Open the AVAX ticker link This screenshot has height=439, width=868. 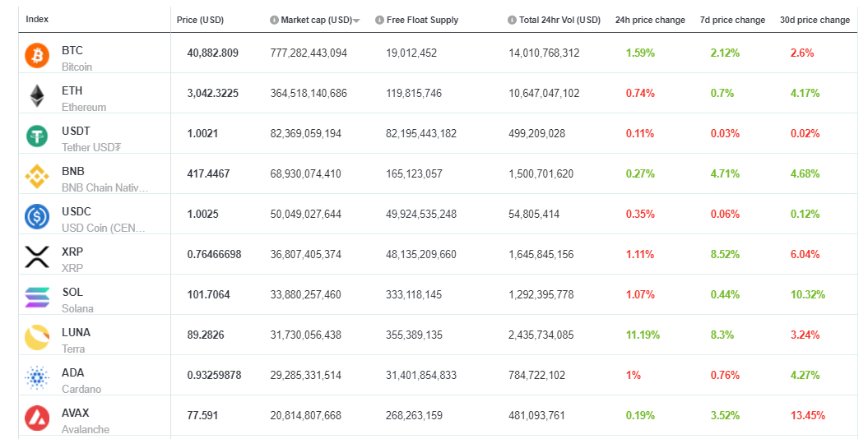pos(76,414)
